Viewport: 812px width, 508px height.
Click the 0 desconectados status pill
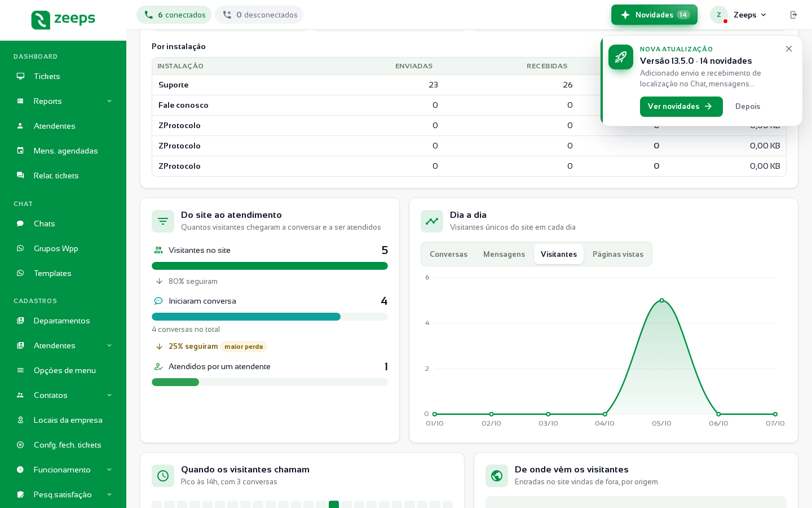click(259, 15)
